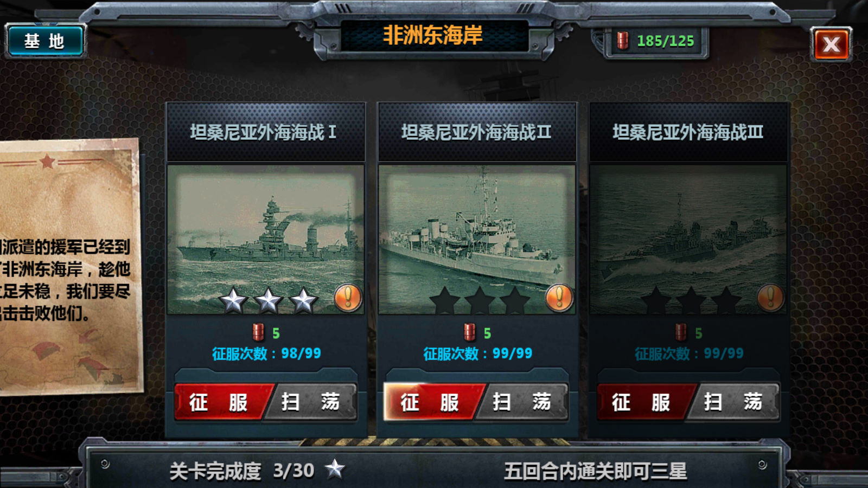Viewport: 868px width, 488px height.
Task: Select the cruiser image of stage II
Action: coord(477,239)
